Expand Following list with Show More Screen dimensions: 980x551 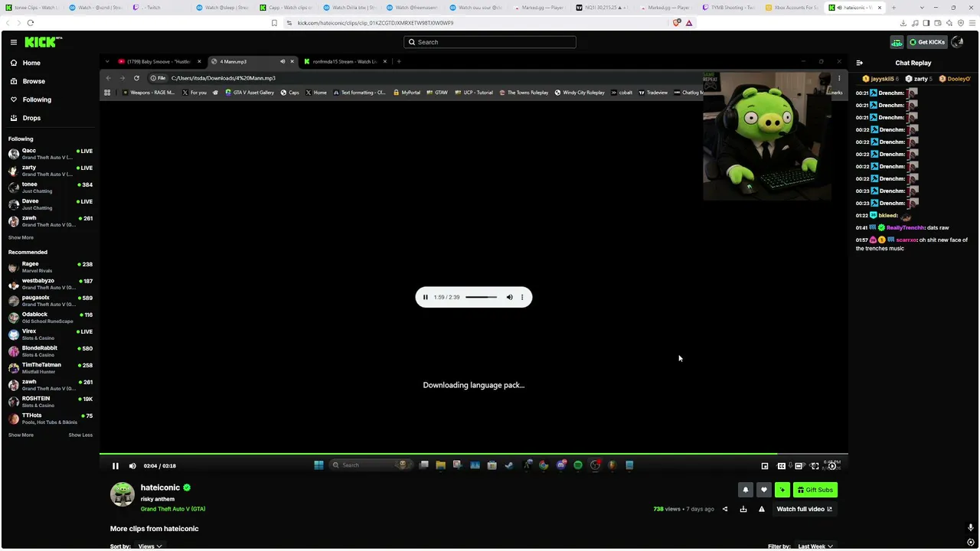(x=21, y=237)
